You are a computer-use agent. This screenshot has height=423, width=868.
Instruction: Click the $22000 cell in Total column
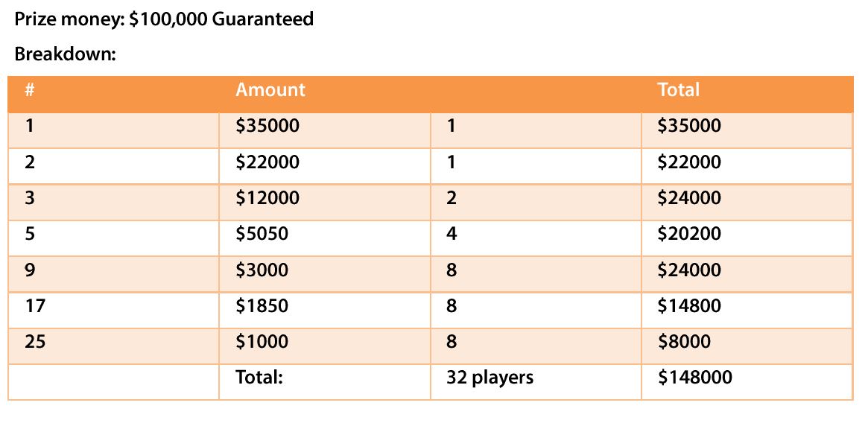689,162
